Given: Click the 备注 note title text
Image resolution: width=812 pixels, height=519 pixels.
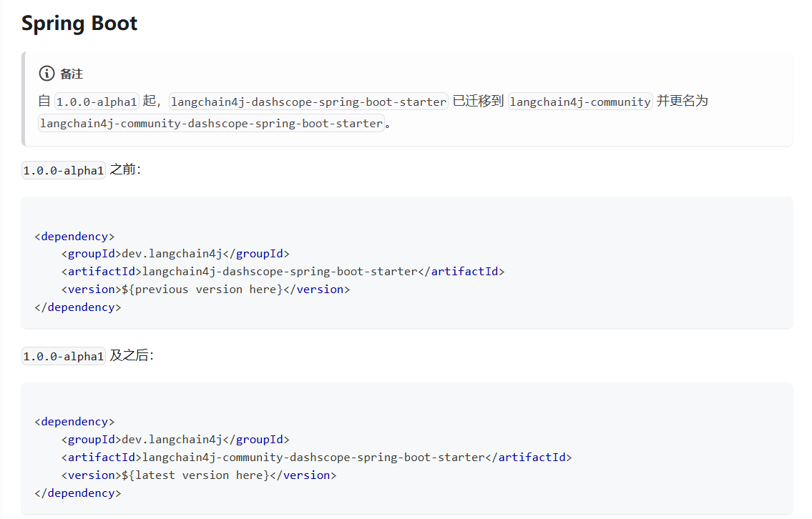Looking at the screenshot, I should [72, 74].
